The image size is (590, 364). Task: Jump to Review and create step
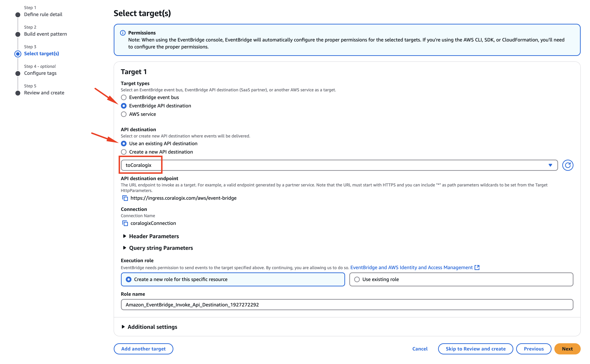point(475,349)
